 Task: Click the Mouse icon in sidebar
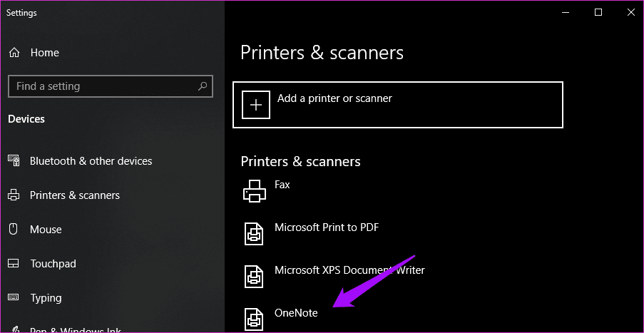[x=14, y=229]
